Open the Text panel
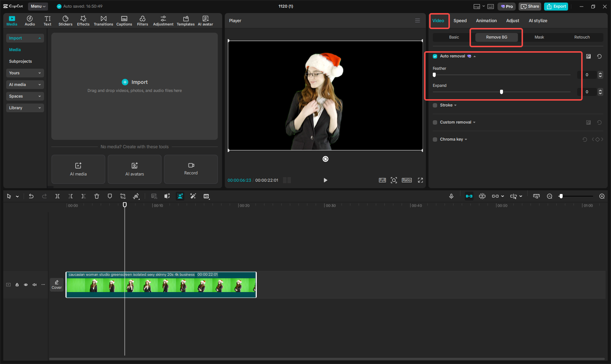Screen dimensions: 611x364 (47, 20)
